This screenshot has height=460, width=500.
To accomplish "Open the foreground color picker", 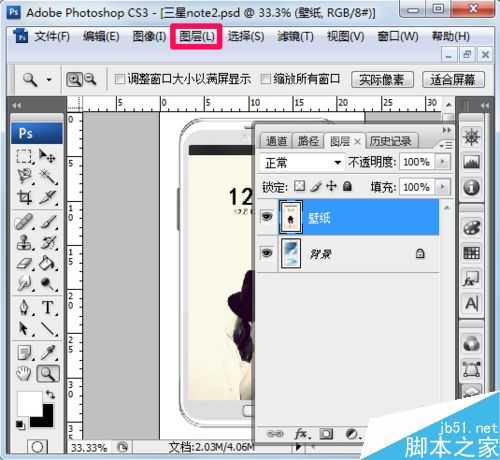I will coord(29,404).
